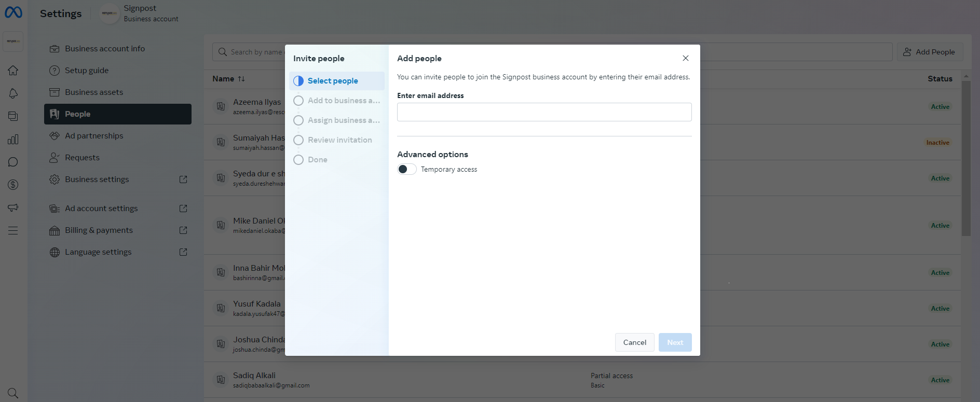Image resolution: width=980 pixels, height=402 pixels.
Task: Select the 'Select people' step
Action: pos(332,81)
